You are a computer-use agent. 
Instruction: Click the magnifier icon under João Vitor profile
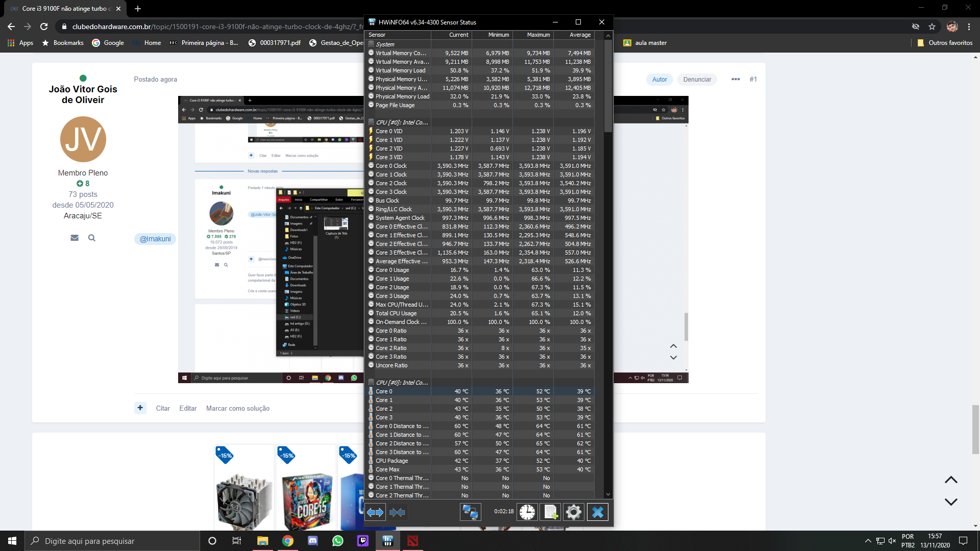click(92, 238)
